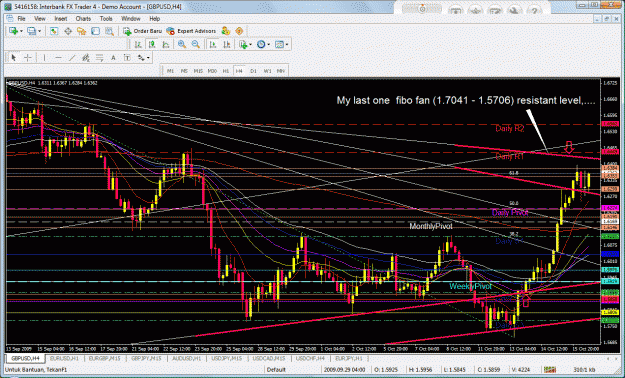The width and height of the screenshot is (625, 378).
Task: Open the Window menu
Action: click(x=131, y=19)
